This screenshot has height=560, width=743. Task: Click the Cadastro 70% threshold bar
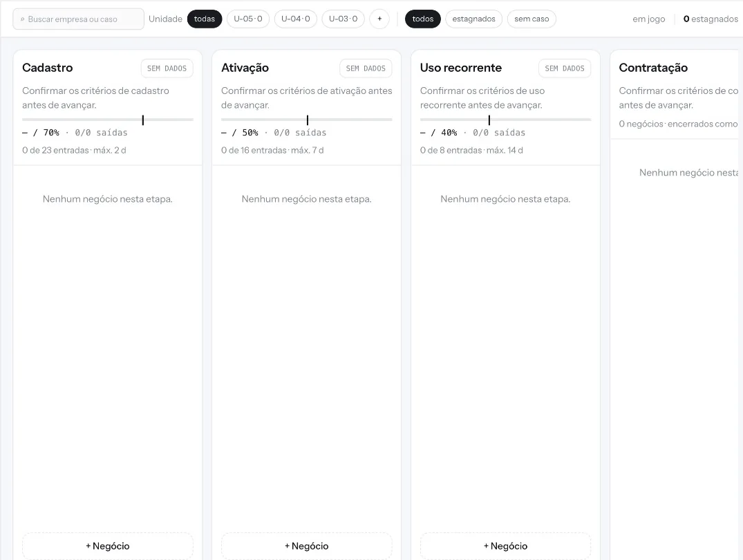[x=108, y=120]
